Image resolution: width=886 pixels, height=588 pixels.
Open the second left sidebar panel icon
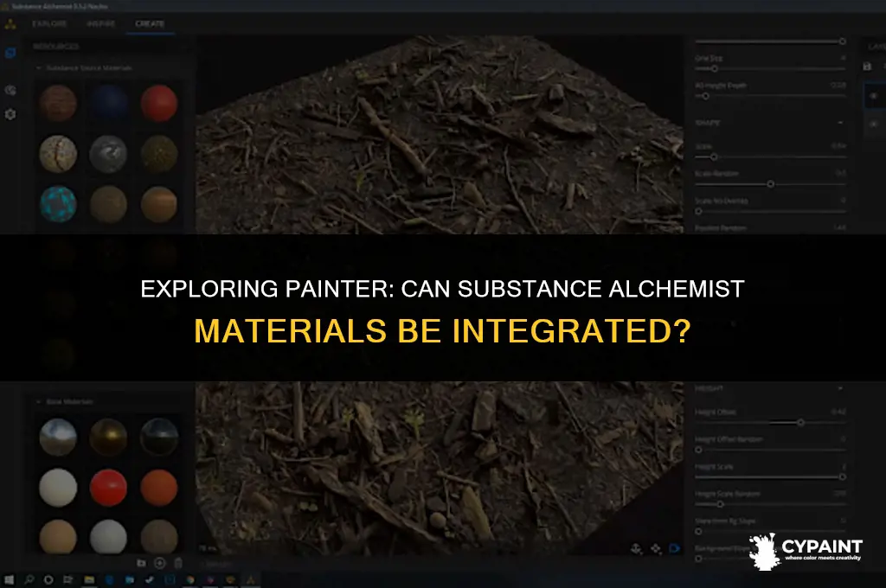(10, 90)
